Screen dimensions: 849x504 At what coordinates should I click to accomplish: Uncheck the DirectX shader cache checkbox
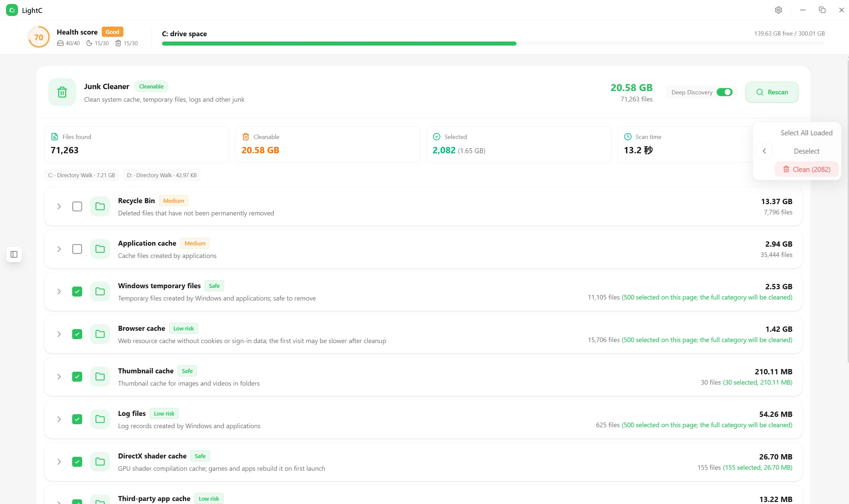pos(77,461)
